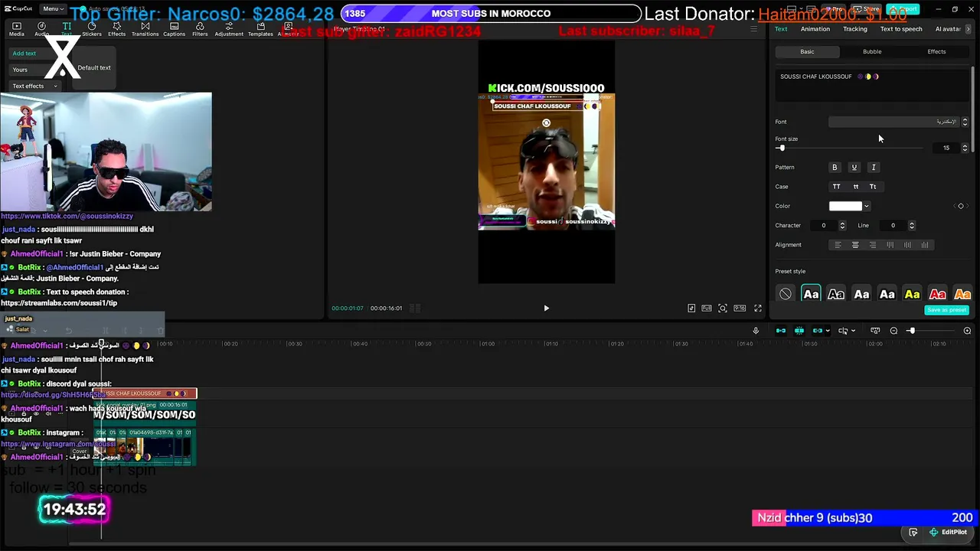The width and height of the screenshot is (980, 551).
Task: Click the text content input field
Action: (872, 86)
